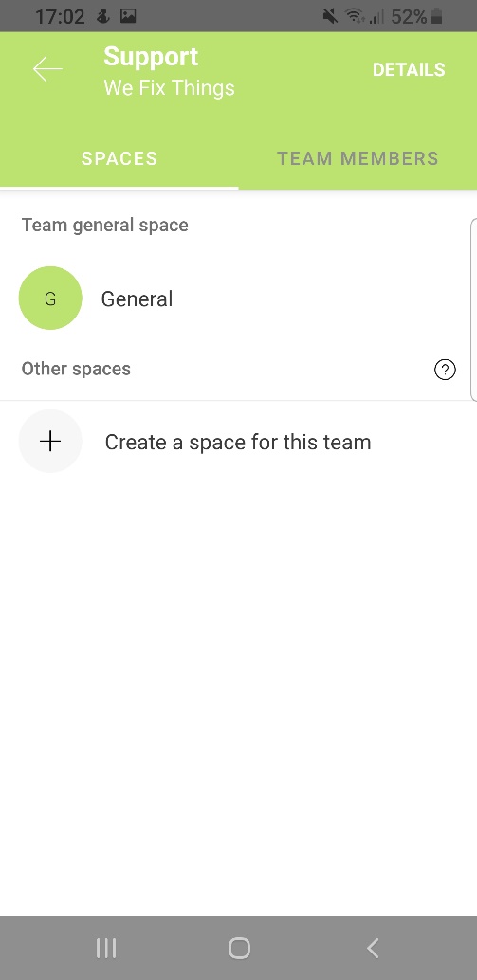Open Android recent apps button

pyautogui.click(x=106, y=949)
